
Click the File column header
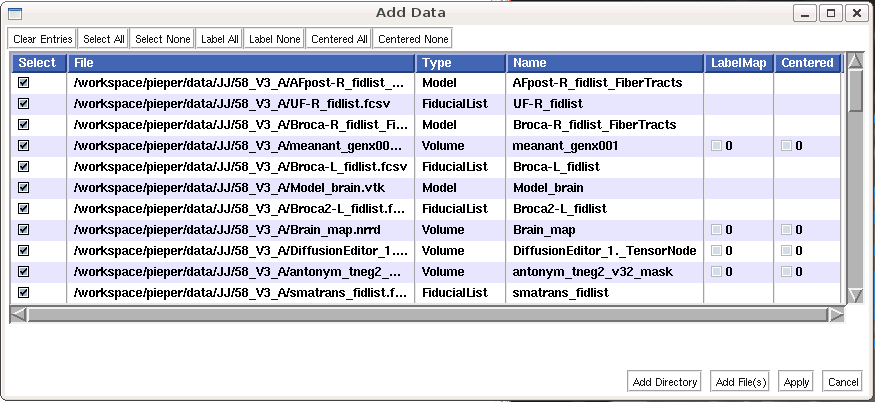pos(240,62)
